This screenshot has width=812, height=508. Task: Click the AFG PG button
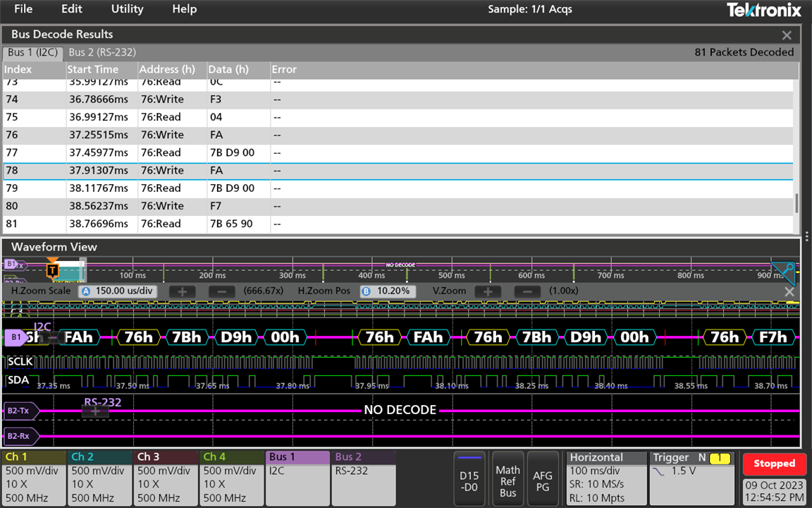click(x=543, y=478)
